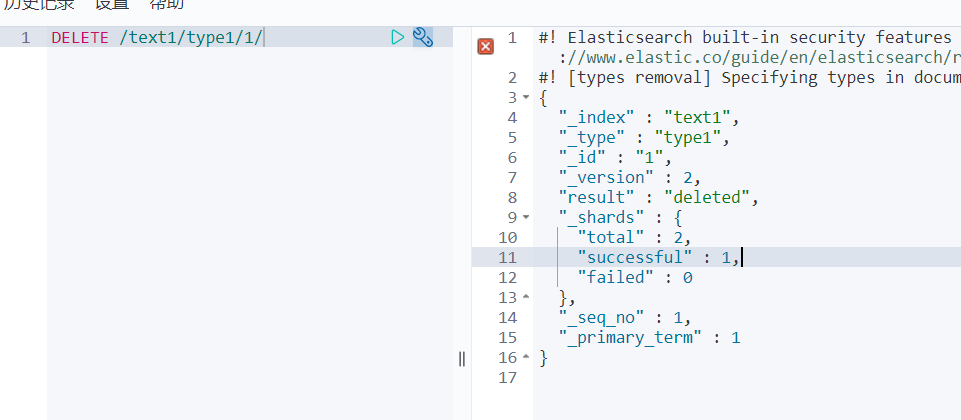Run the DELETE request with play icon

(x=398, y=38)
